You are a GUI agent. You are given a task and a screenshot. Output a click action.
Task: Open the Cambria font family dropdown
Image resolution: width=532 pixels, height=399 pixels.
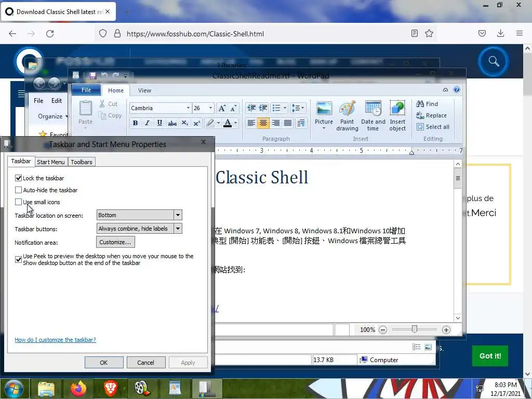click(x=188, y=108)
